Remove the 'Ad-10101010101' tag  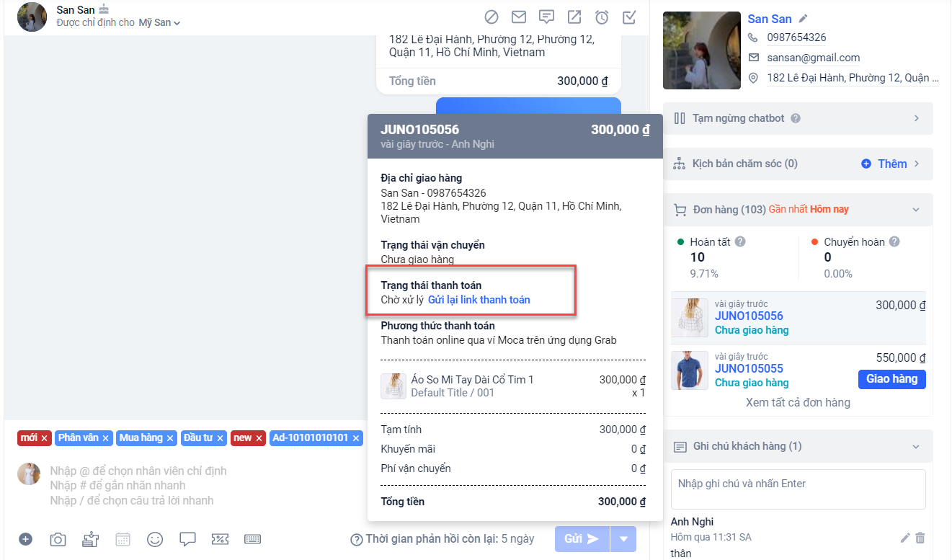356,438
